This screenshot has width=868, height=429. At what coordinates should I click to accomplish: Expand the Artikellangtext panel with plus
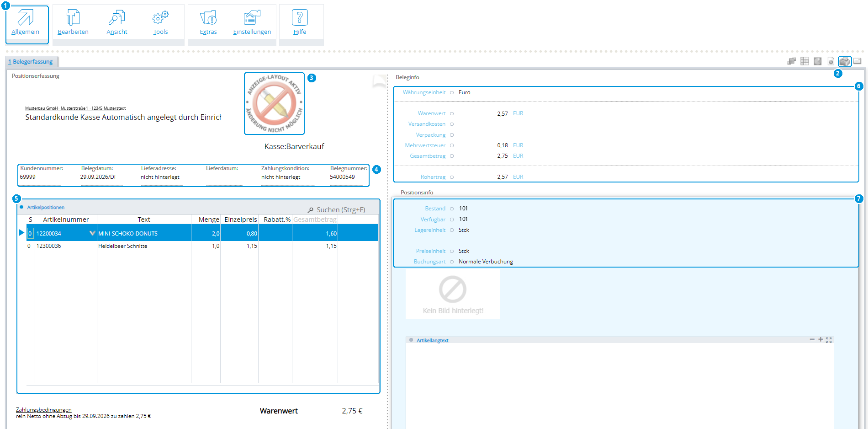coord(820,339)
